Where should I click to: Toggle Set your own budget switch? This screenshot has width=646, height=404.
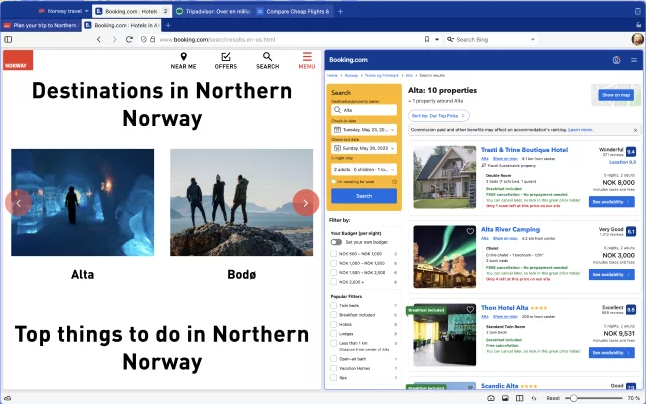click(336, 242)
